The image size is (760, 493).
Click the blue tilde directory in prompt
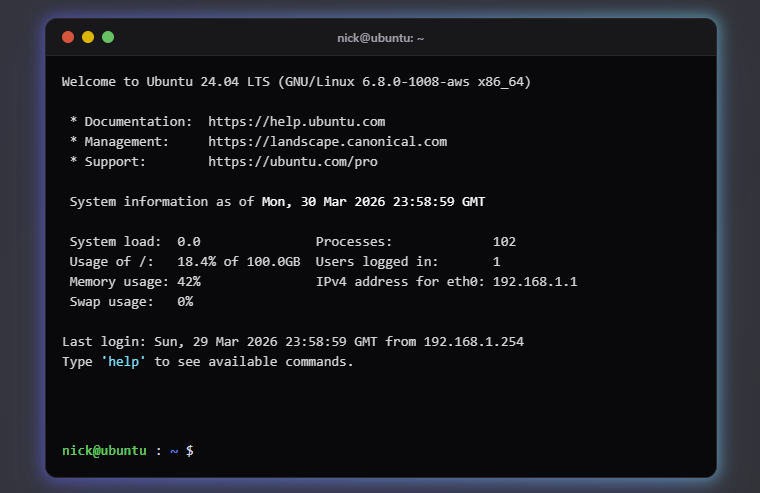click(x=174, y=451)
